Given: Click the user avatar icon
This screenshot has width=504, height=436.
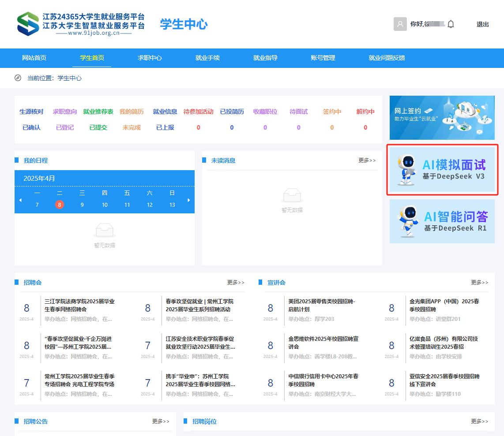Looking at the screenshot, I should 400,24.
